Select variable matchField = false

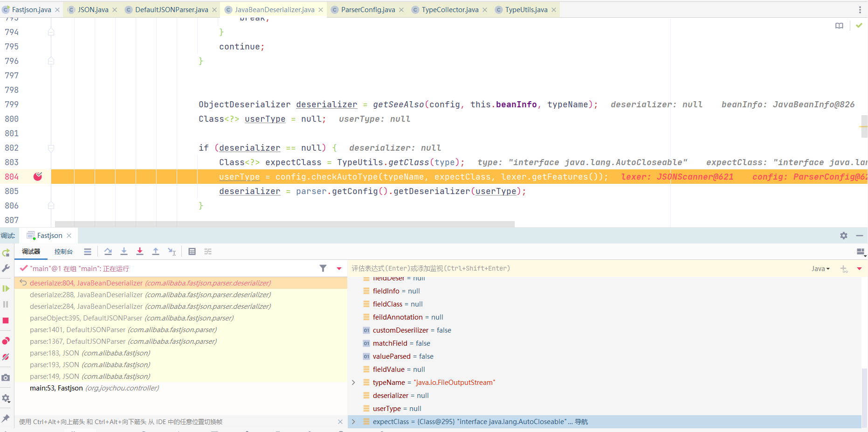point(604,343)
